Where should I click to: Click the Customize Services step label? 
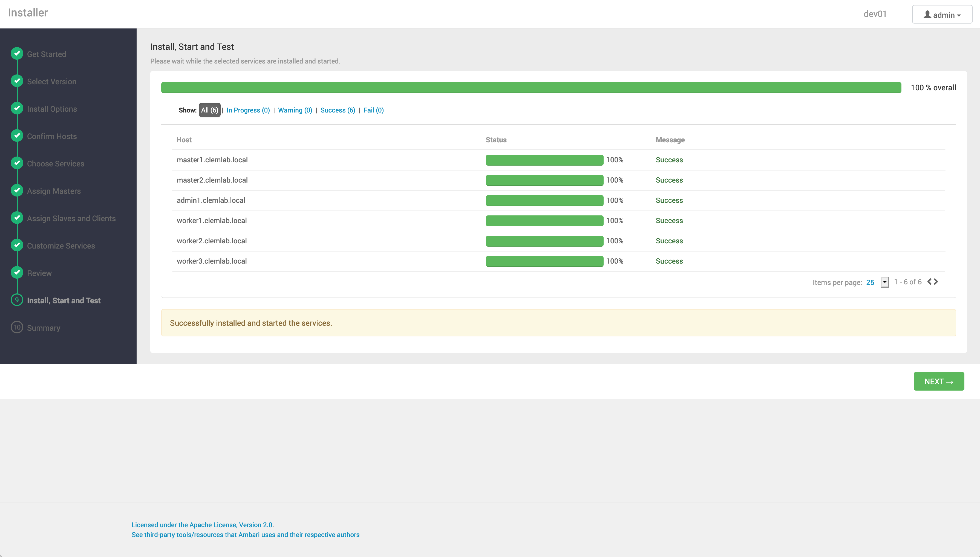coord(61,246)
